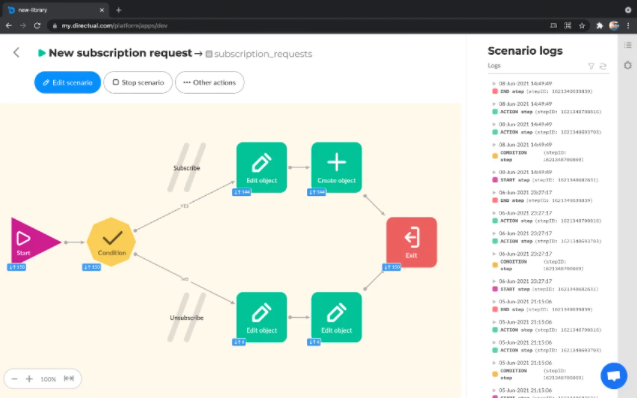
Task: Click the Start step counter badge
Action: (x=17, y=267)
